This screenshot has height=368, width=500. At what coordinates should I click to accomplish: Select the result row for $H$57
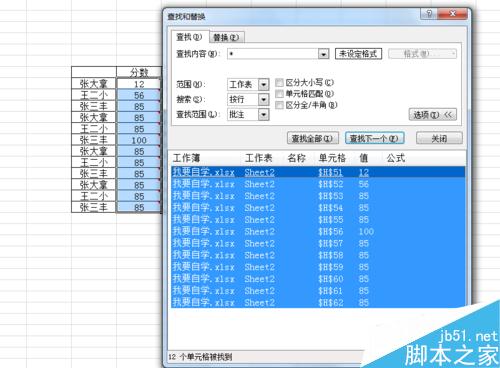pos(318,243)
